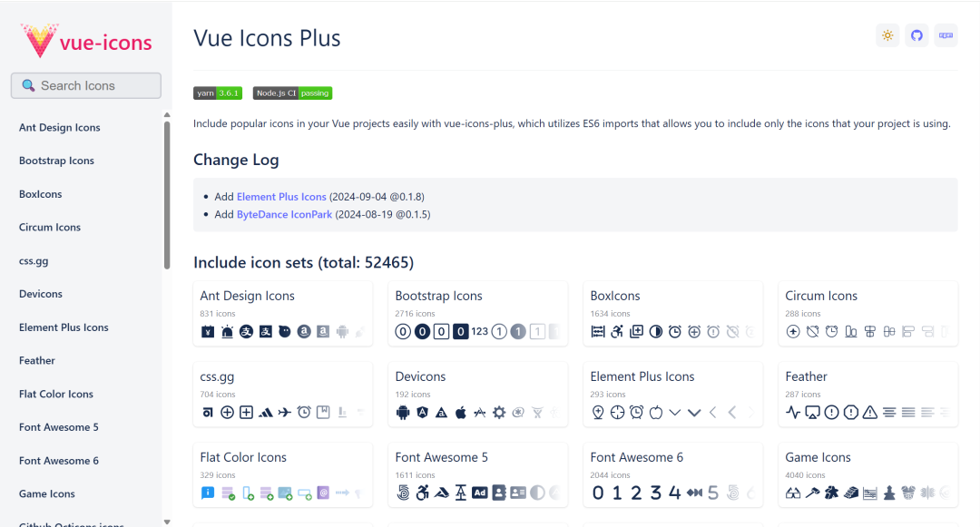Click the aim crosshair icon in Element Plus card

click(x=618, y=412)
